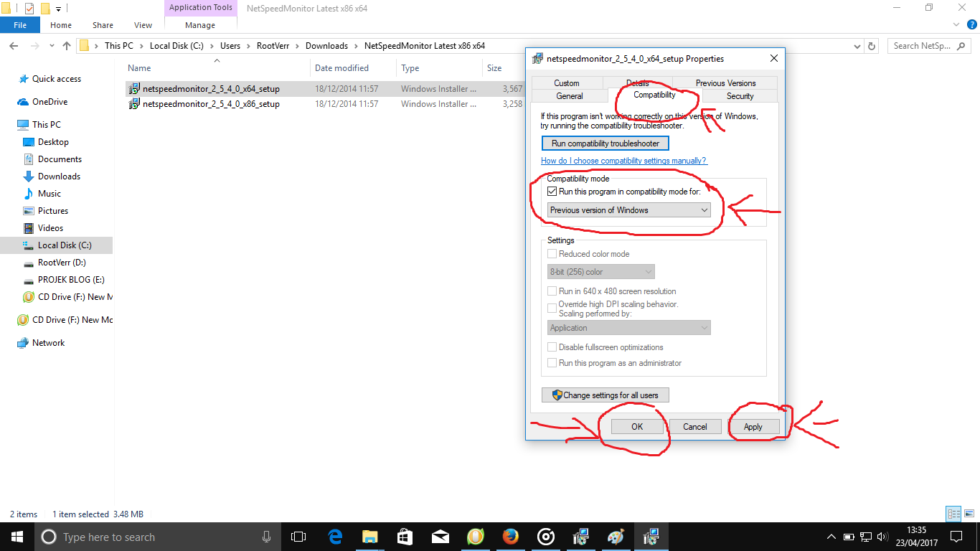Image resolution: width=980 pixels, height=551 pixels.
Task: Toggle Run this program as an administrator
Action: point(552,363)
